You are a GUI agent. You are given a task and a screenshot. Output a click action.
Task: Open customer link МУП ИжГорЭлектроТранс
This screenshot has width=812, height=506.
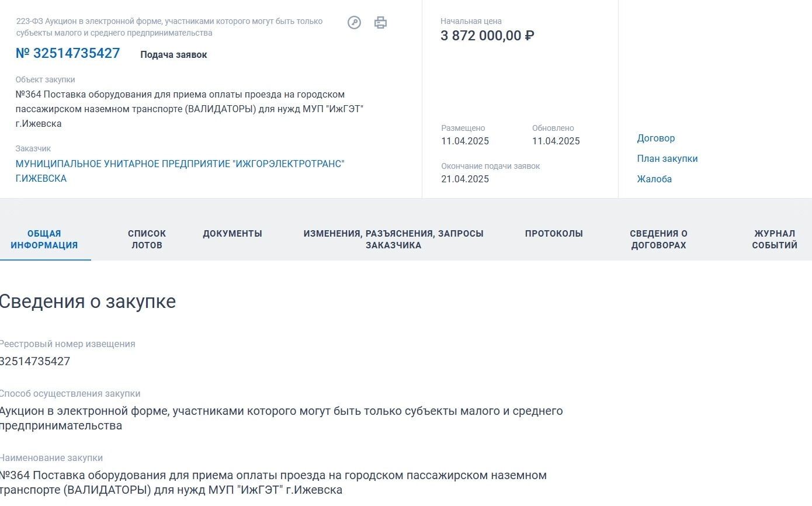click(180, 171)
